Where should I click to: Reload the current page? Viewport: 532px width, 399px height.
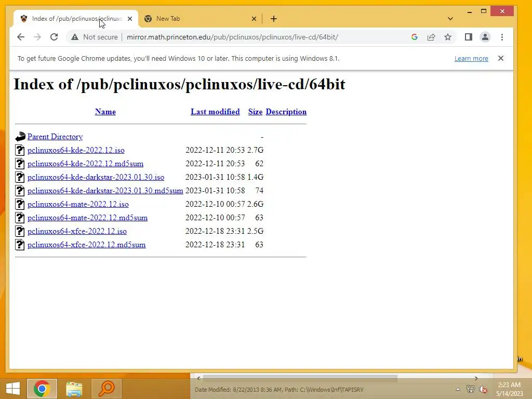click(54, 37)
